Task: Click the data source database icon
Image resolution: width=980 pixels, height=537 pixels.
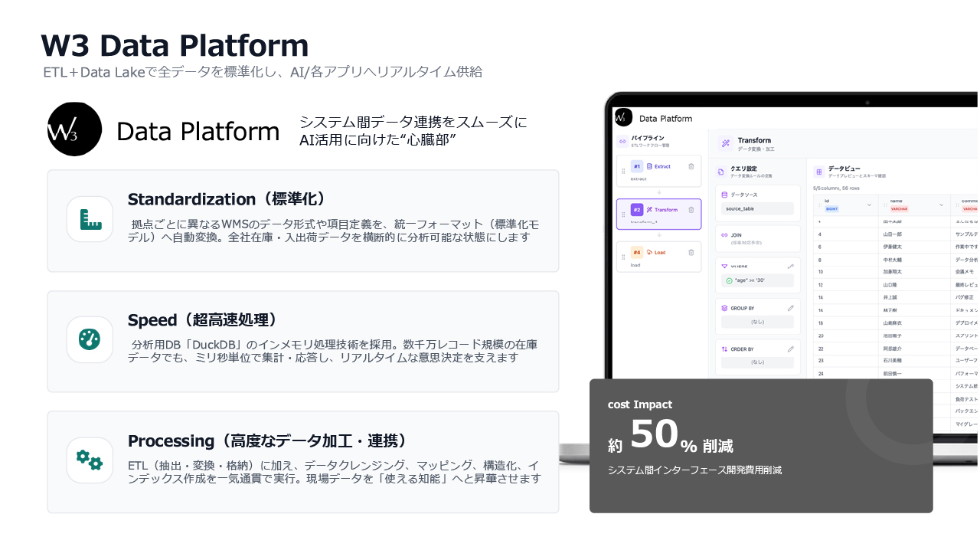Action: [x=724, y=195]
